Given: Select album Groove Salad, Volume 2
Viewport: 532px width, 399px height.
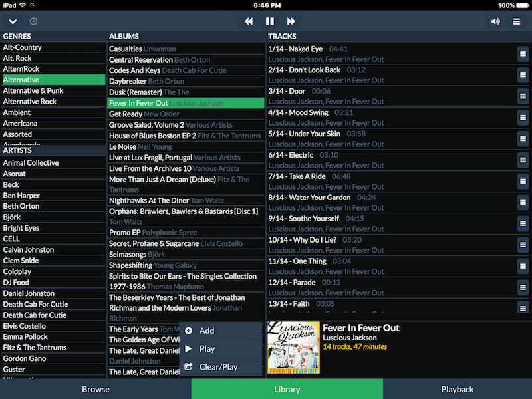Looking at the screenshot, I should [186, 125].
